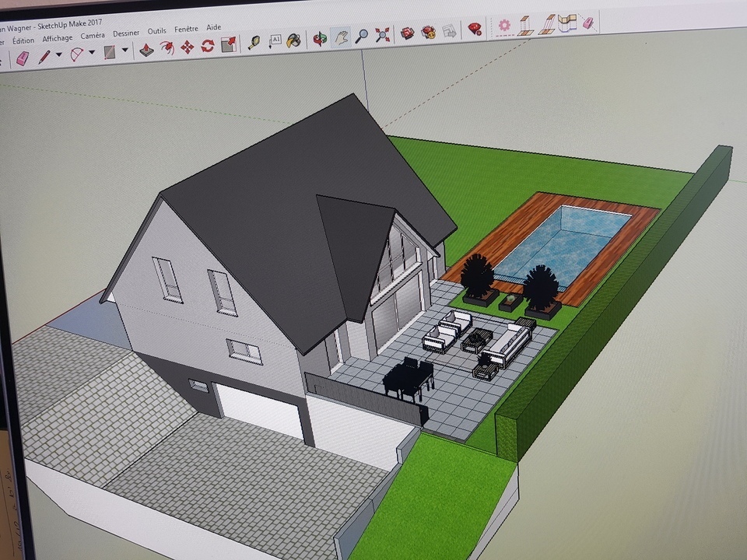
Task: Pick the Tape Measure tool
Action: [254, 43]
